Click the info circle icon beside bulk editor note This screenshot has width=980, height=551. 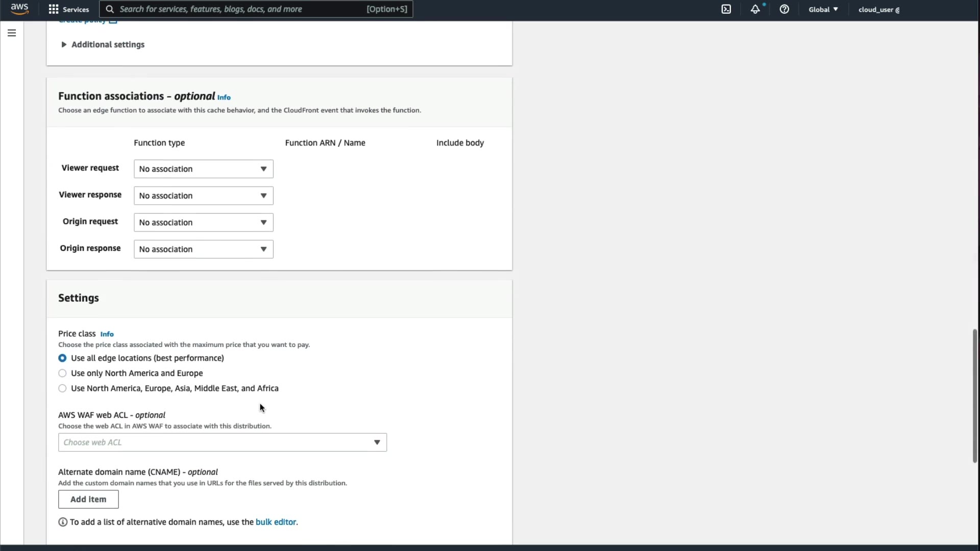(x=63, y=522)
